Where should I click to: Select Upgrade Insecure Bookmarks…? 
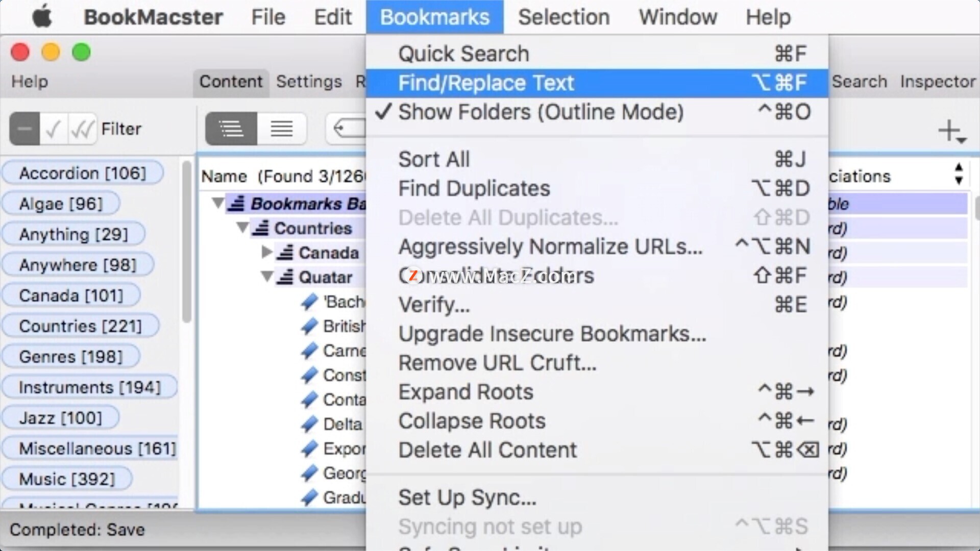597,334
